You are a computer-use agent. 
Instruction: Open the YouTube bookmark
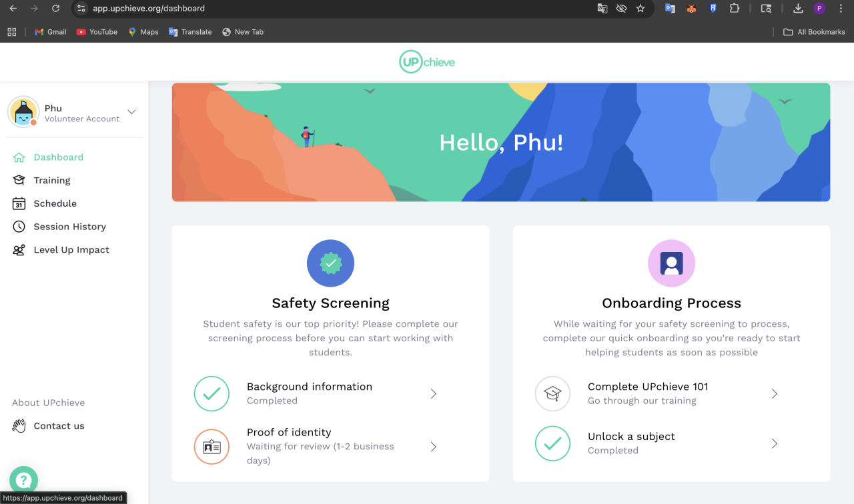97,32
